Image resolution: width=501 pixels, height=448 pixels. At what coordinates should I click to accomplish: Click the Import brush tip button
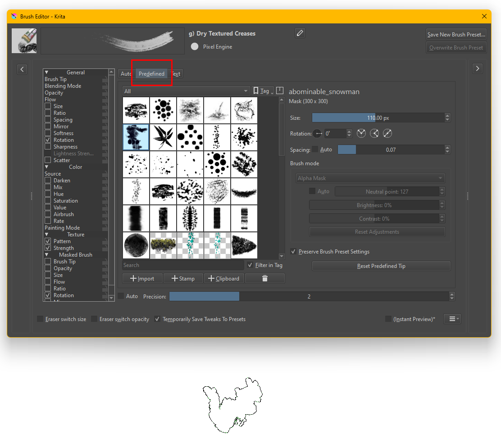click(142, 278)
